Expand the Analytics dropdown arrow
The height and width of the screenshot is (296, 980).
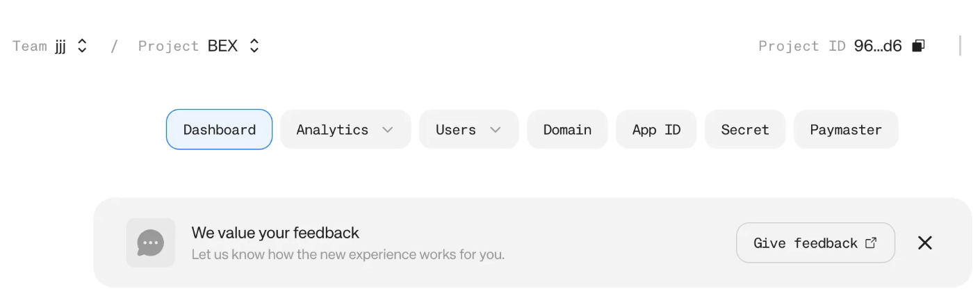388,129
